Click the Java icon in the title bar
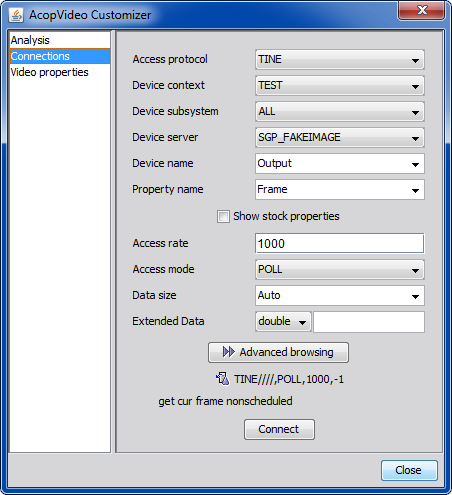The height and width of the screenshot is (495, 452). (x=16, y=15)
